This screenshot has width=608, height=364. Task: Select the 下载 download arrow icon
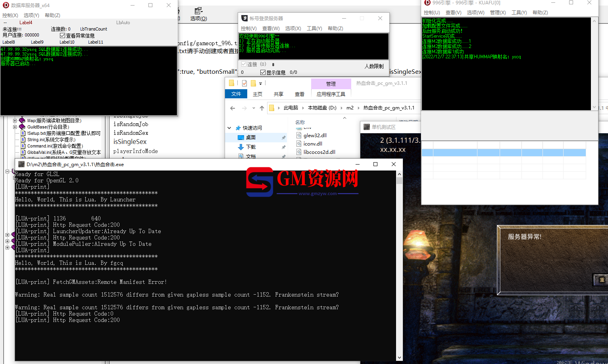[241, 147]
